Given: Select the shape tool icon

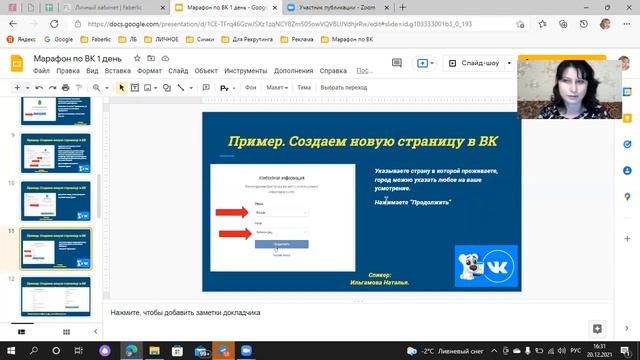Looking at the screenshot, I should [167, 88].
